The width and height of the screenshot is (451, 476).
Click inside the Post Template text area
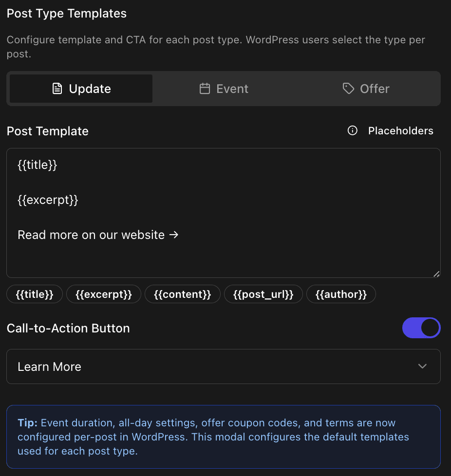pos(223,213)
